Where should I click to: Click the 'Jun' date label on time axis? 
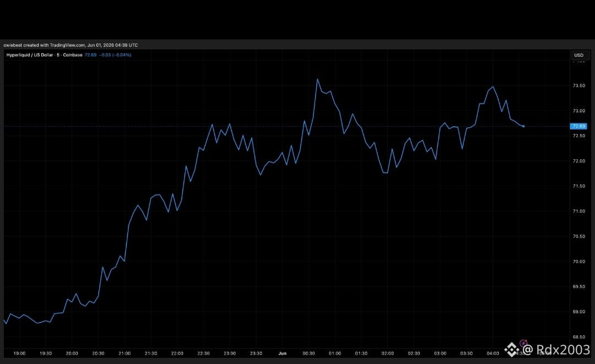click(x=282, y=354)
